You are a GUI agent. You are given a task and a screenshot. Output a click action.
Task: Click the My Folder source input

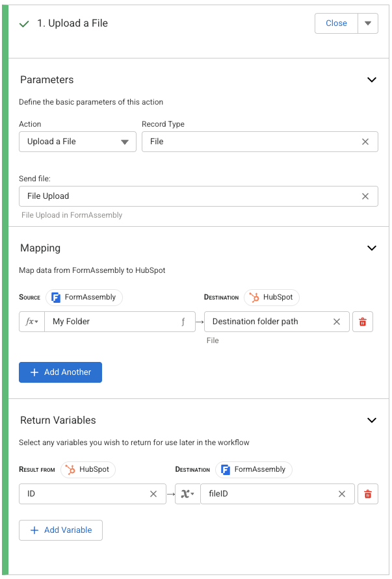click(111, 322)
